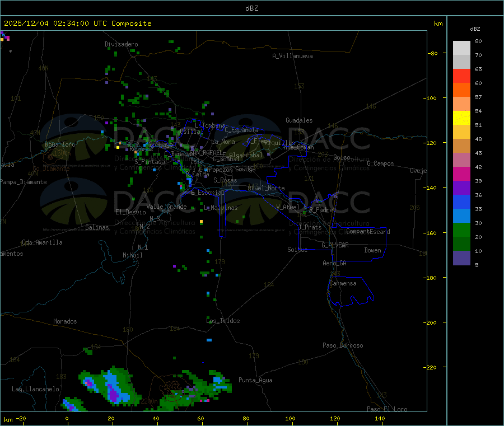Click the '1500m' contour elevation label
The width and height of the screenshot is (504, 426).
pyautogui.click(x=62, y=153)
